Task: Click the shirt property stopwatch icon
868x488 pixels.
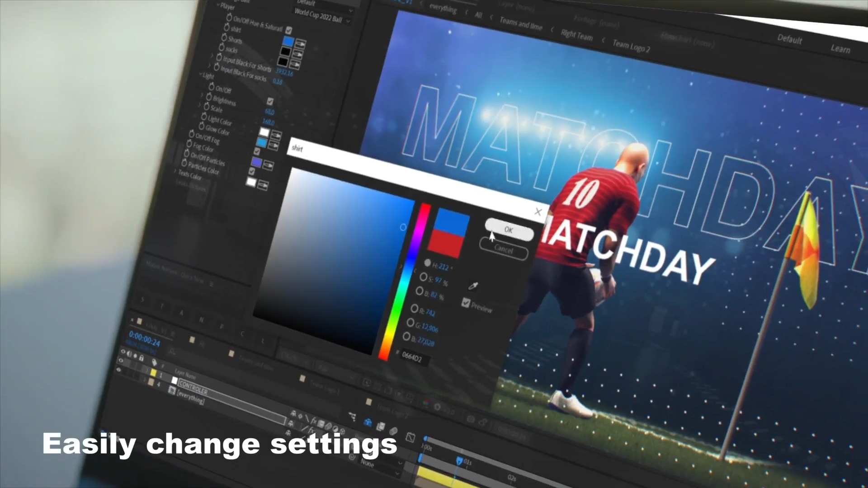Action: 226,27
